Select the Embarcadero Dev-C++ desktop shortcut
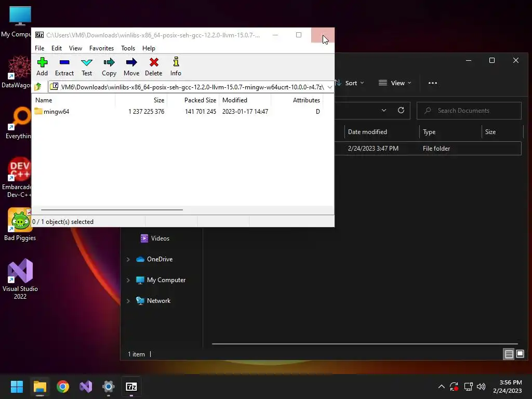This screenshot has height=399, width=532. click(17, 178)
